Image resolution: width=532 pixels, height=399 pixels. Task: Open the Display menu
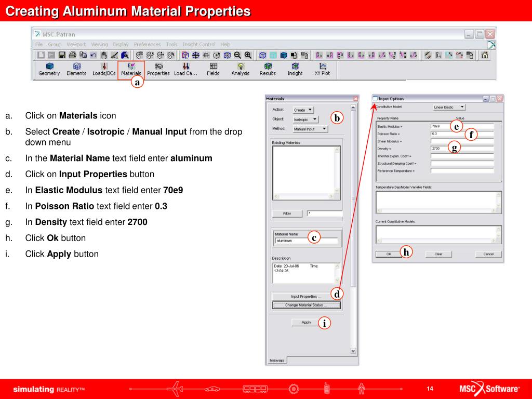click(121, 45)
